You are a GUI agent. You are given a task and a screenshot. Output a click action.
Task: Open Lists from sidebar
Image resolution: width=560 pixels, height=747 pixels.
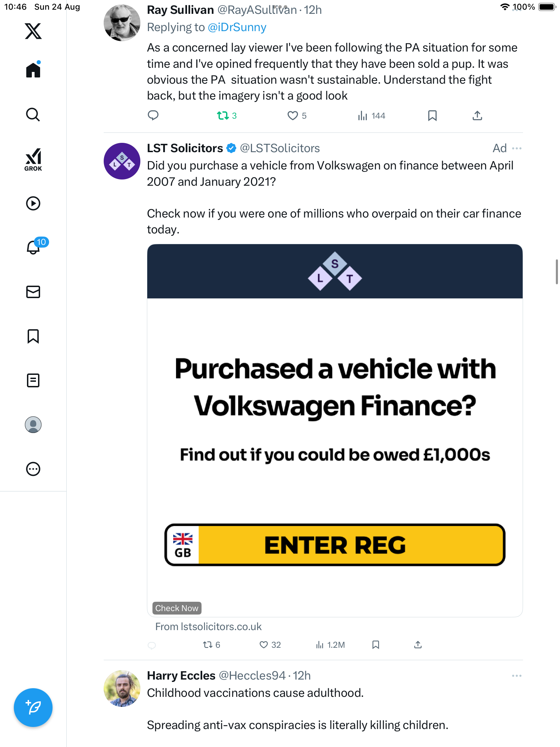(33, 380)
